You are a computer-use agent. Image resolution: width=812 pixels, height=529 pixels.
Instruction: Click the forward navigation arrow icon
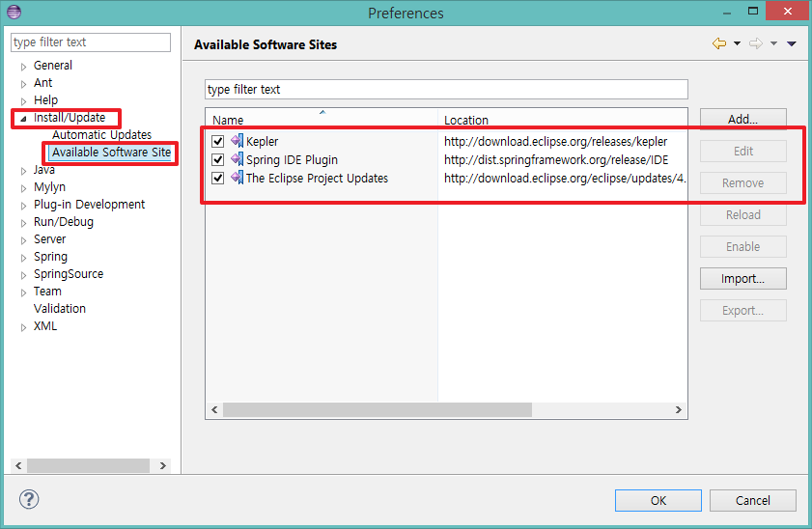tap(756, 43)
